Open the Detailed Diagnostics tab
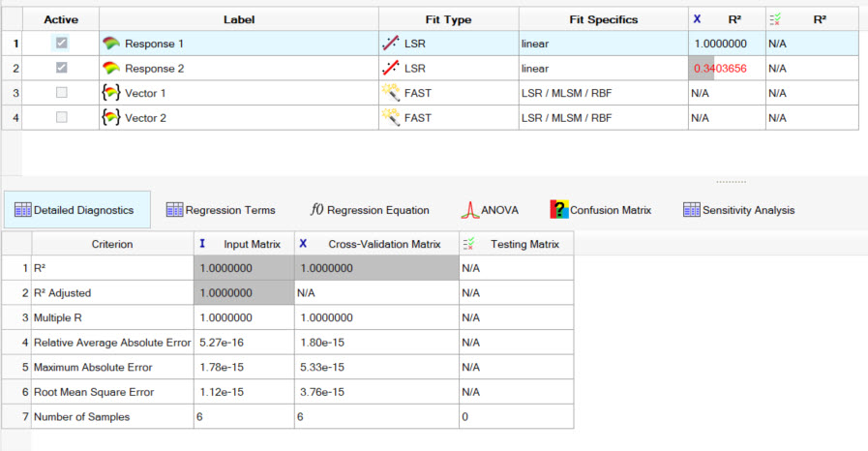Screen dimensions: 868x451 (77, 210)
